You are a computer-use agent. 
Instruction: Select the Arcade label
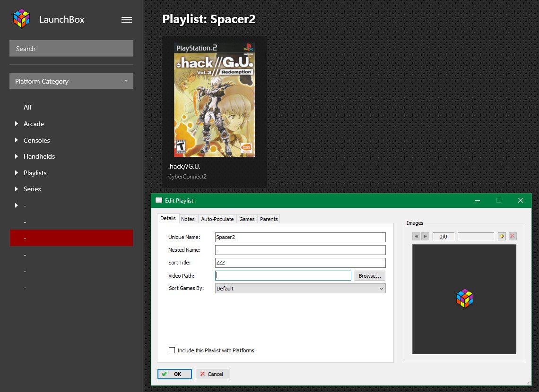pos(34,124)
